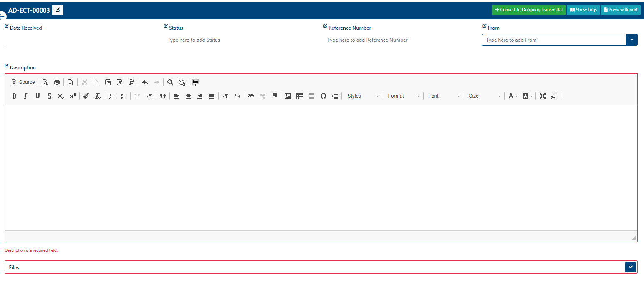Open the Font dropdown
This screenshot has width=644, height=283.
click(x=444, y=96)
